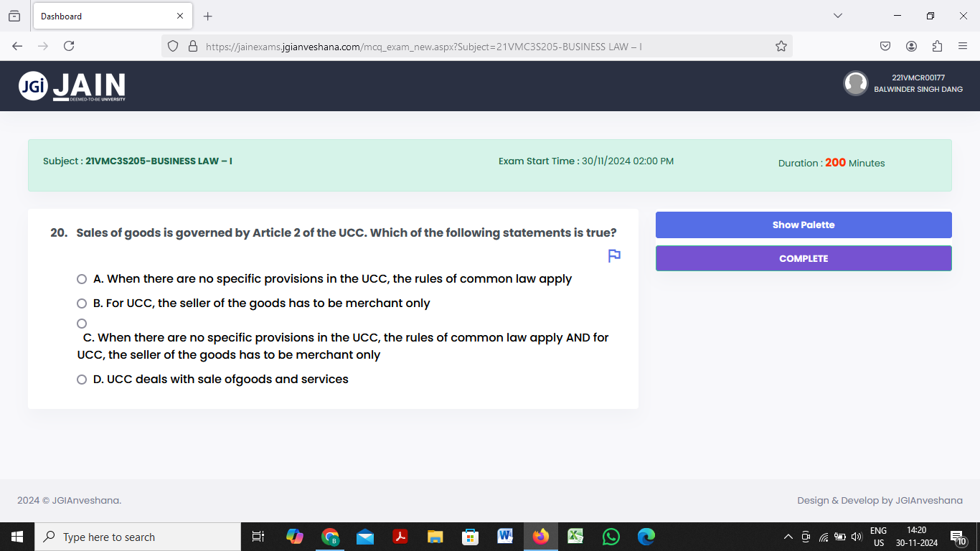This screenshot has height=551, width=980.
Task: Open a new browser tab
Action: coord(207,15)
